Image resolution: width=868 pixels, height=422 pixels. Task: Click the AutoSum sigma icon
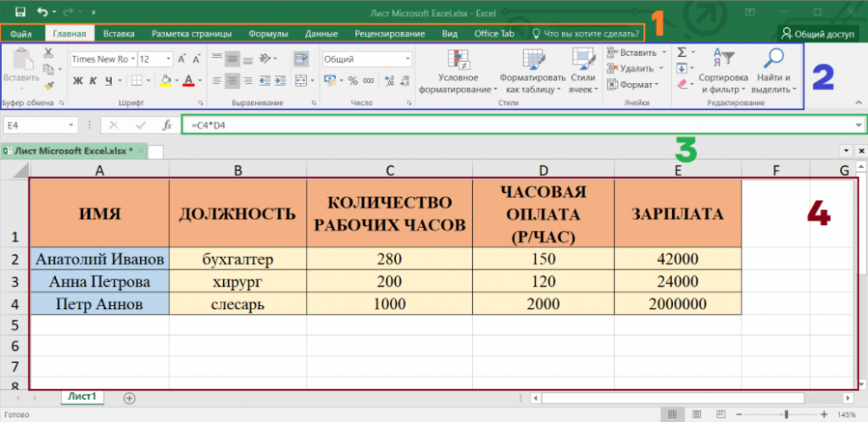point(682,53)
